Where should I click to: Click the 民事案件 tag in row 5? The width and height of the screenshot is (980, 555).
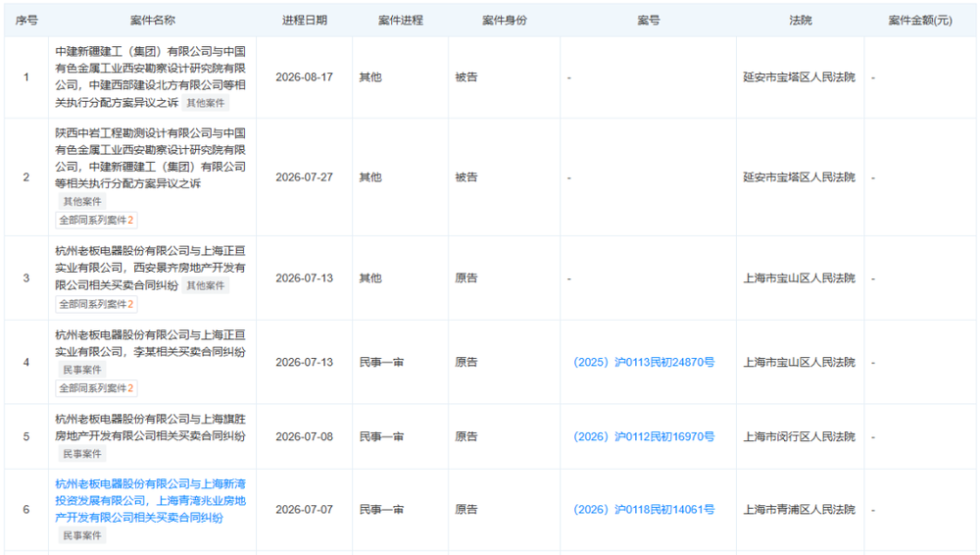tap(82, 454)
